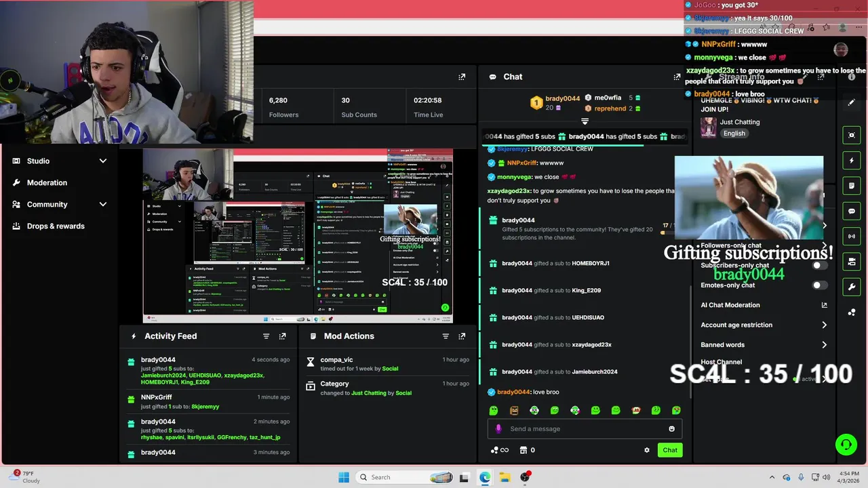The image size is (868, 488).
Task: Click reprehend in the gift leaderboard
Action: point(610,108)
